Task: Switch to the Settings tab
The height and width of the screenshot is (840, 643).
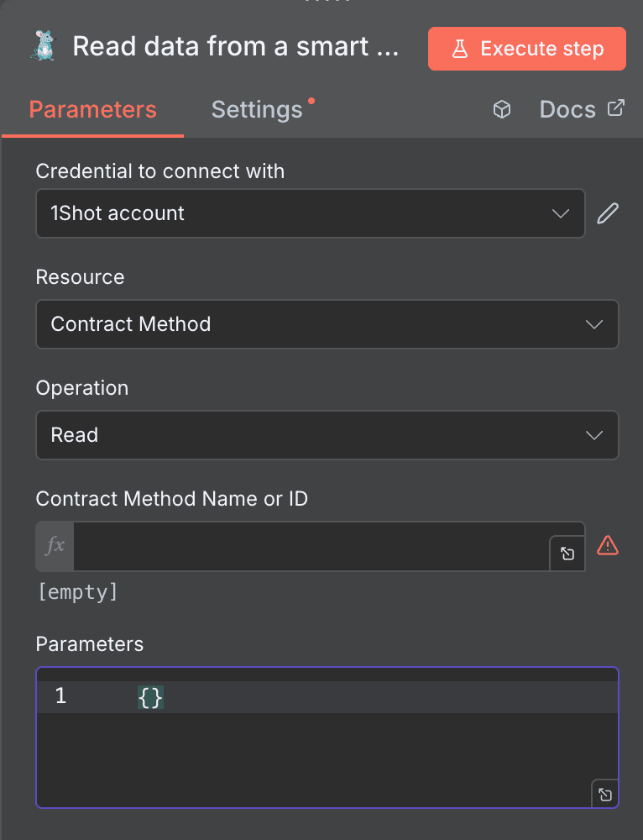Action: coord(255,109)
